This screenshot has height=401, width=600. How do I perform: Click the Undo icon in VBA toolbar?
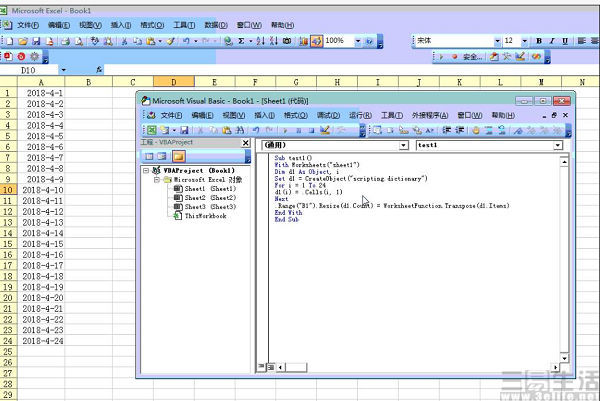pos(257,130)
